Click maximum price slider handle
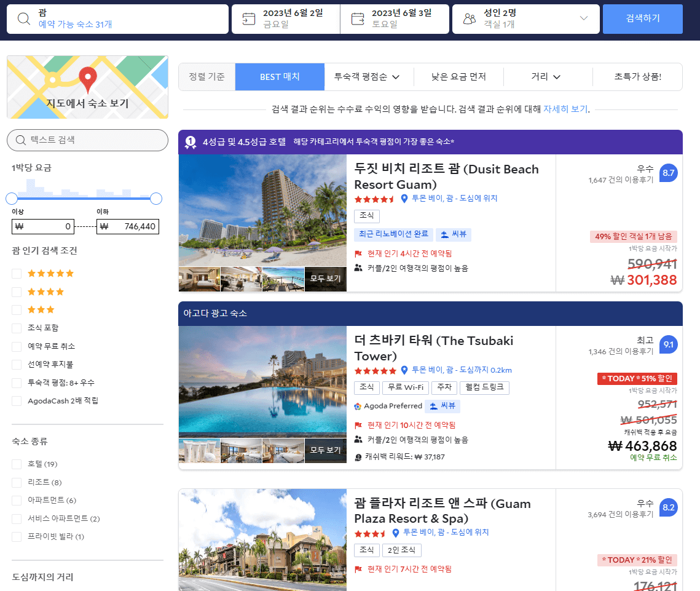 click(x=156, y=199)
